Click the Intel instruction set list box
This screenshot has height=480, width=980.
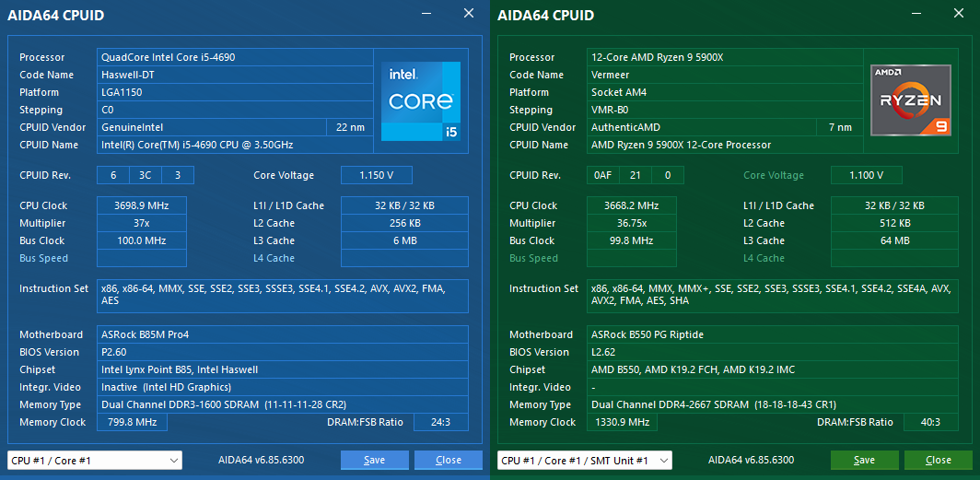click(283, 296)
